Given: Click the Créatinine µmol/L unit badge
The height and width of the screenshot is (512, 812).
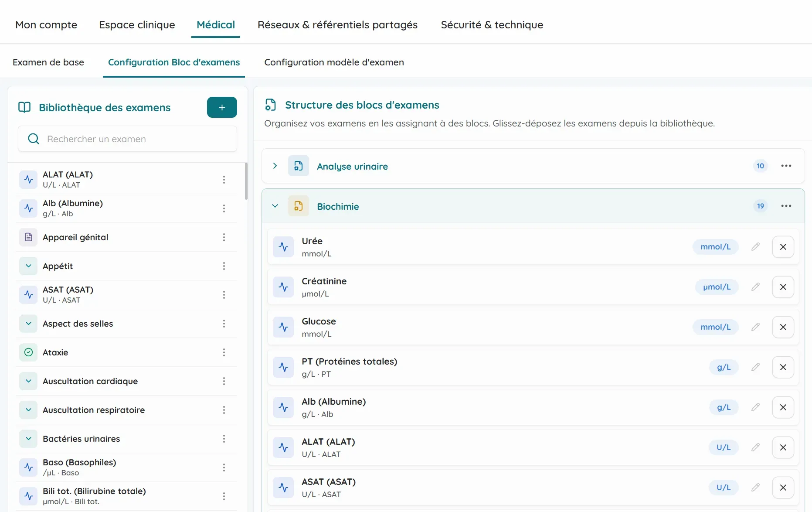Looking at the screenshot, I should click(717, 287).
